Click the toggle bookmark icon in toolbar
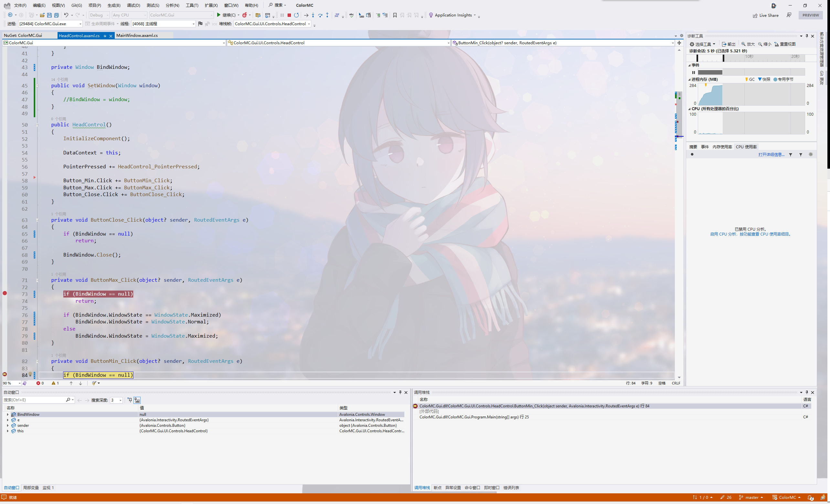The image size is (830, 504). [394, 15]
